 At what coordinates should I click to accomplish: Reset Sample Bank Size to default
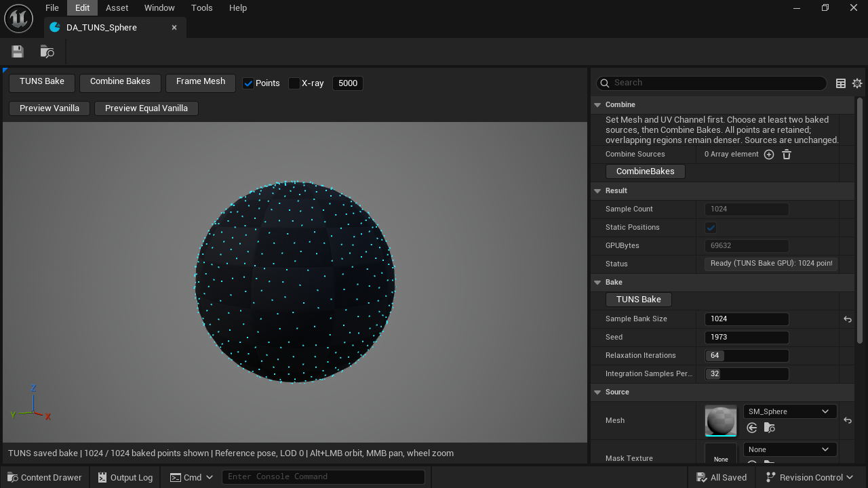tap(848, 319)
